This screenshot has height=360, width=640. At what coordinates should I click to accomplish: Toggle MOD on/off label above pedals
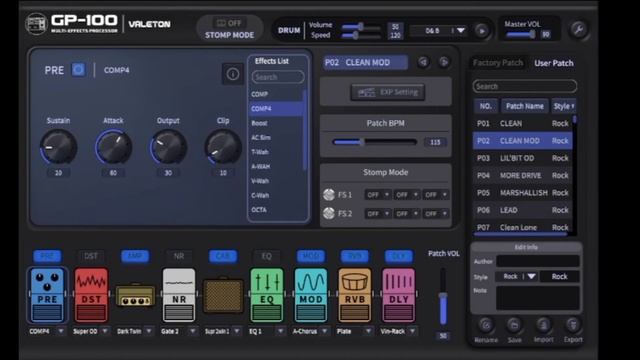tap(311, 256)
